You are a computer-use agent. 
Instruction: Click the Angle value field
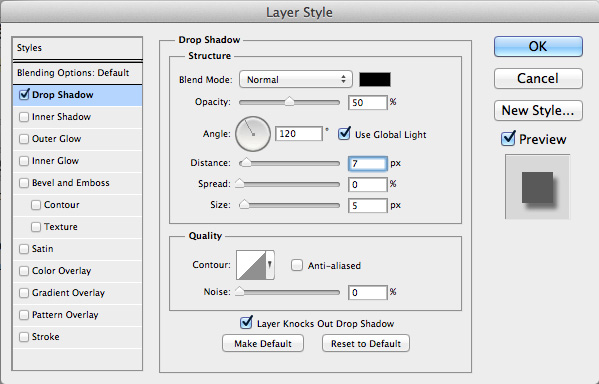pyautogui.click(x=299, y=134)
